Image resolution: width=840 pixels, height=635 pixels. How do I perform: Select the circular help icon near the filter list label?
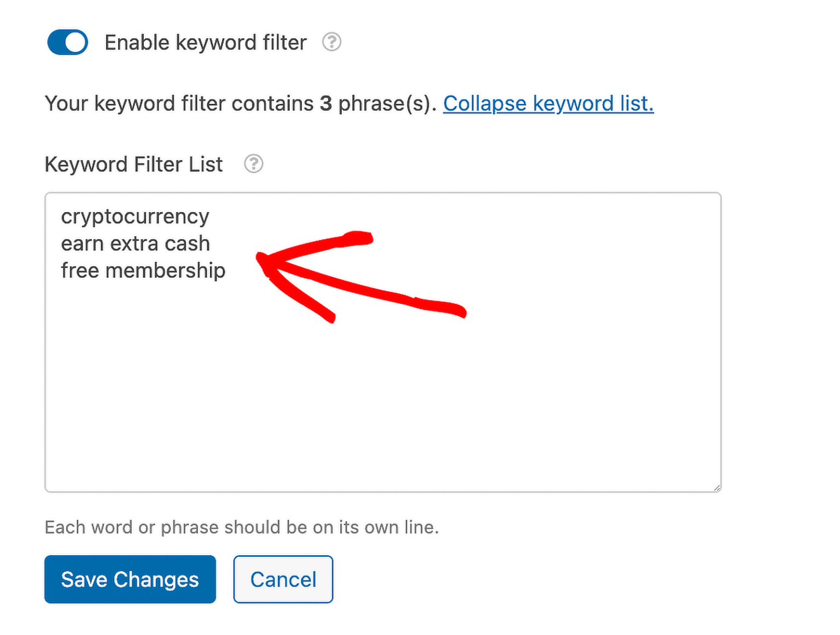click(254, 163)
